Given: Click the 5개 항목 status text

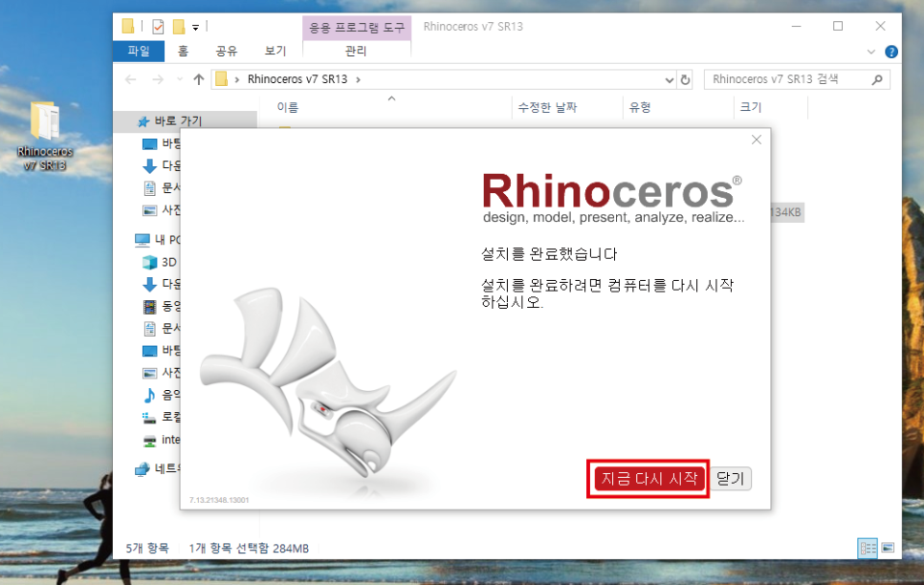Looking at the screenshot, I should click(x=146, y=549).
